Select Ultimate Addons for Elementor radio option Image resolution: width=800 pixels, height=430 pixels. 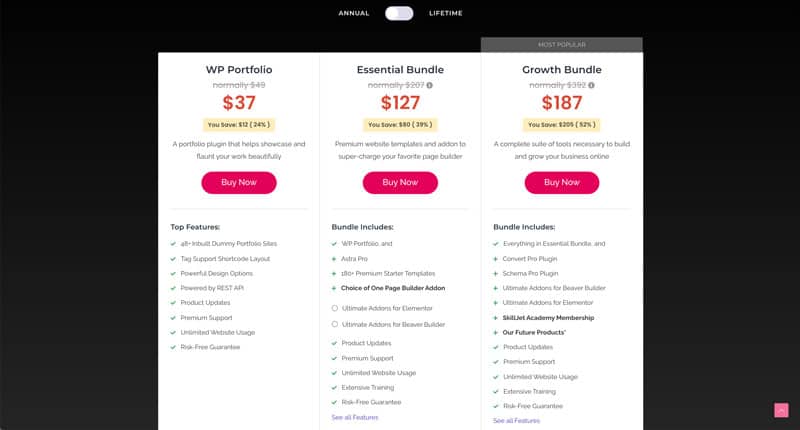pyautogui.click(x=335, y=308)
